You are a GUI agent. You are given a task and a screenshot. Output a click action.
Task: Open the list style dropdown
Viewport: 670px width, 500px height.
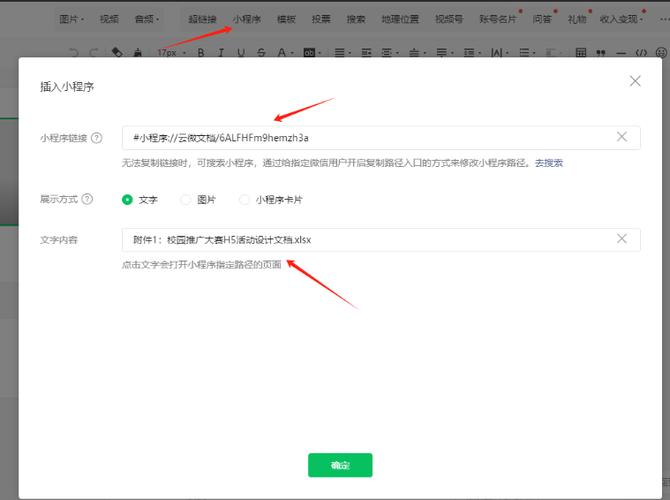coord(527,53)
